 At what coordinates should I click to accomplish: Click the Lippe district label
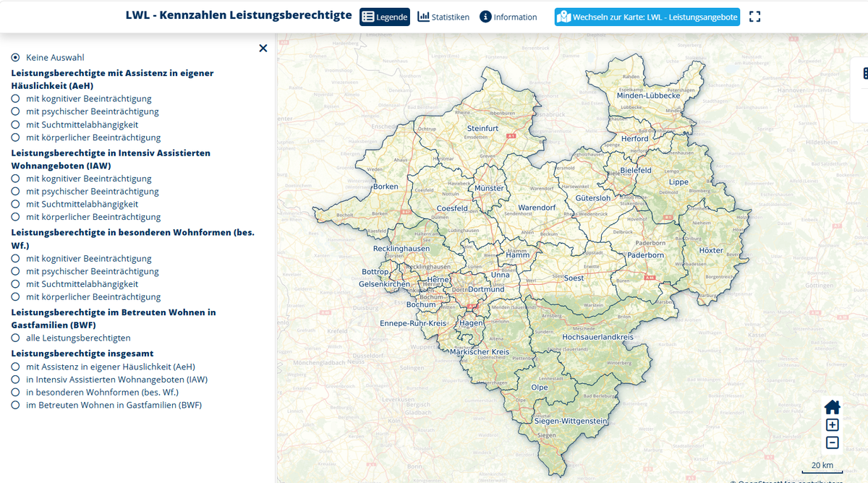point(678,182)
